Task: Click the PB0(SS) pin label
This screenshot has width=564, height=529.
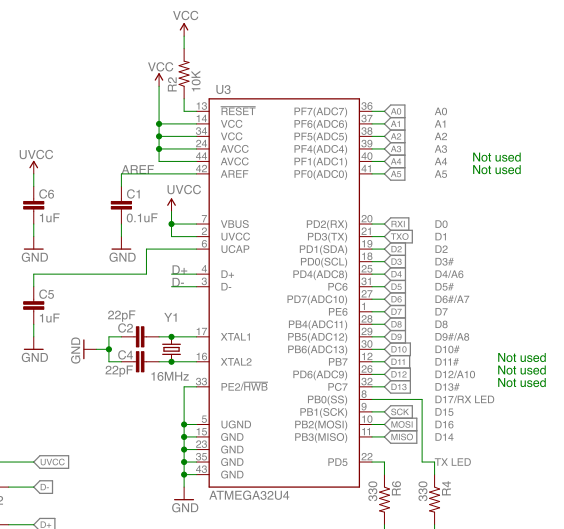Action: pos(327,400)
